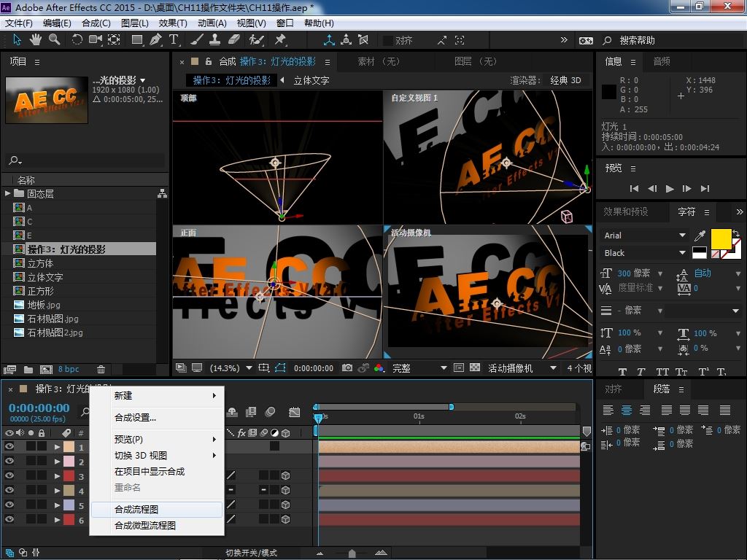Expand layer 1 properties in timeline

click(57, 447)
